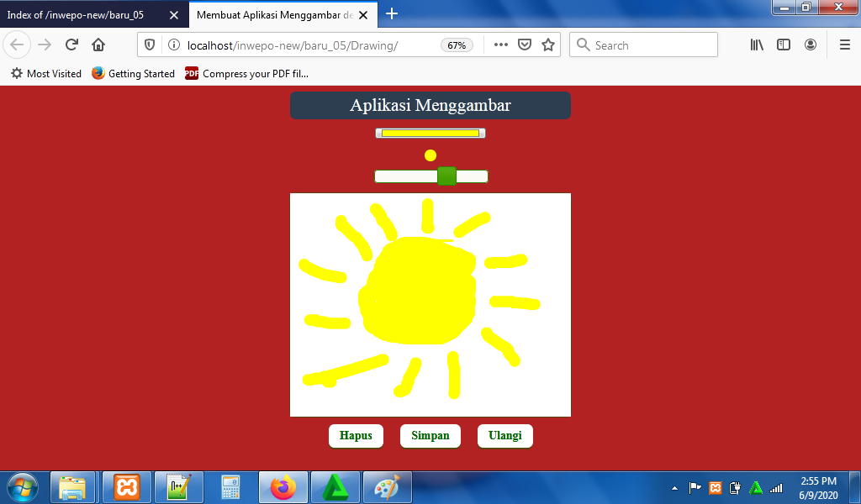The height and width of the screenshot is (504, 861).
Task: Click the clock showing 2:55 PM
Action: 818,487
